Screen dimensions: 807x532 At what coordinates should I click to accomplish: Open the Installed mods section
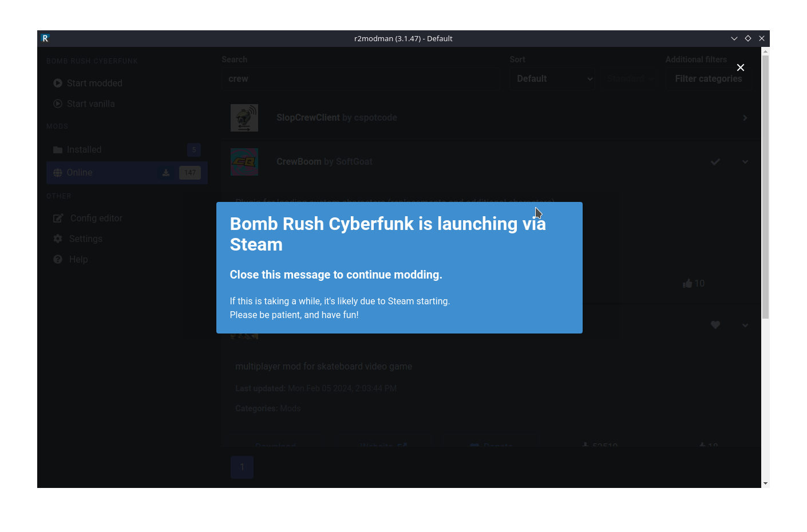(127, 149)
